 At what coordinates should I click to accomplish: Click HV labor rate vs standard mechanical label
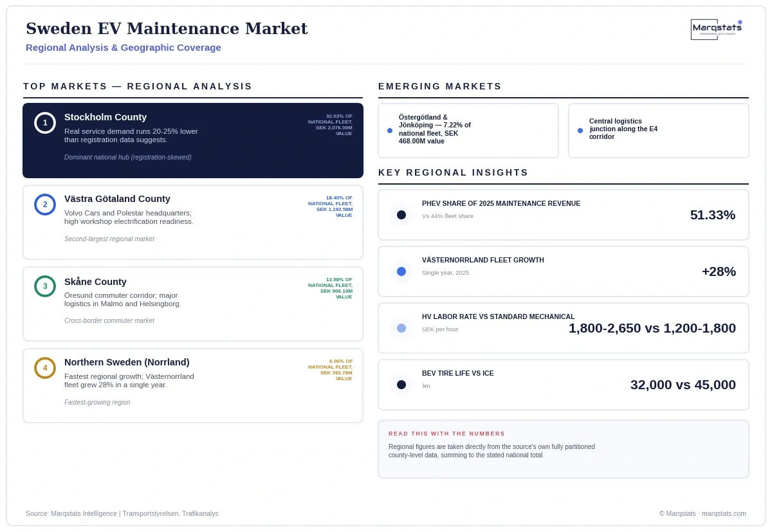(499, 316)
